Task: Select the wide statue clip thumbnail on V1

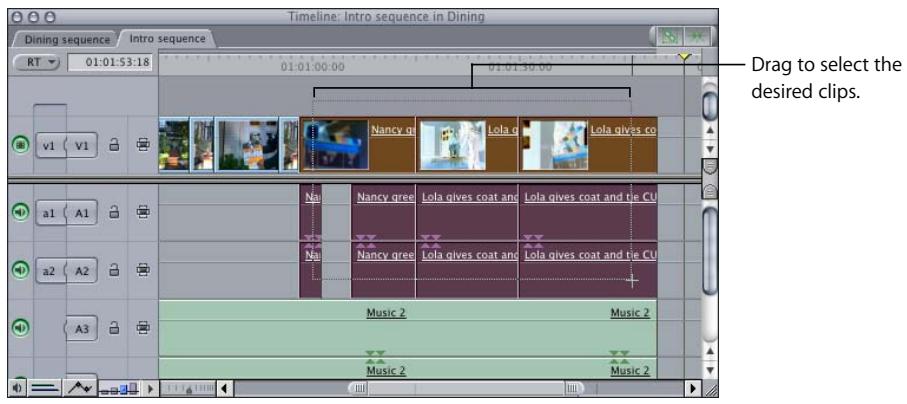Action: pyautogui.click(x=247, y=145)
